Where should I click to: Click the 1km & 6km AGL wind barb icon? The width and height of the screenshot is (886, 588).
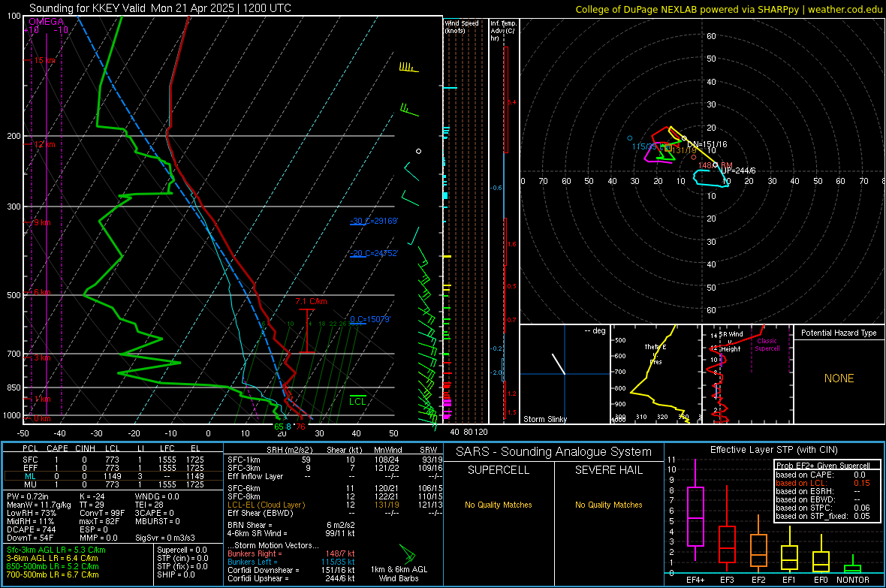tap(408, 553)
